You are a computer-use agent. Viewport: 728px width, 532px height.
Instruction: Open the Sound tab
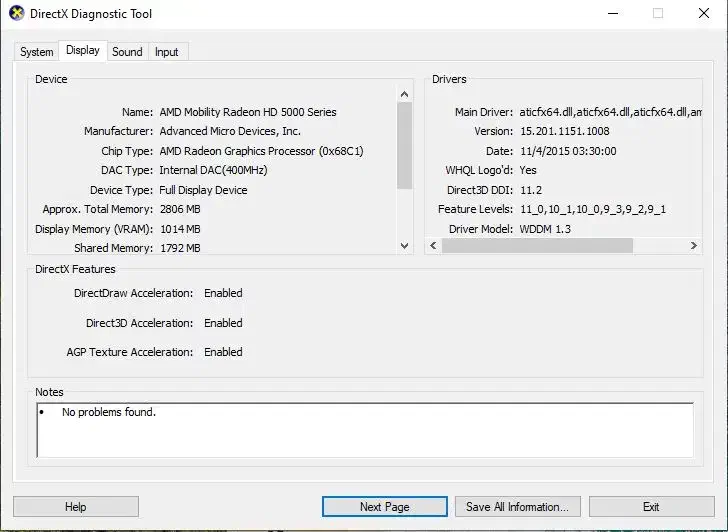(127, 52)
